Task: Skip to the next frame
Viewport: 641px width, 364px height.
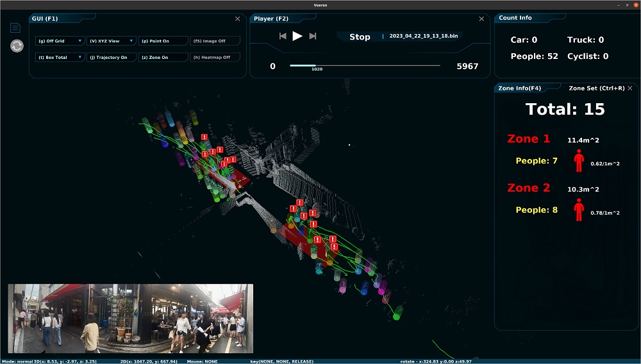Action: [313, 37]
